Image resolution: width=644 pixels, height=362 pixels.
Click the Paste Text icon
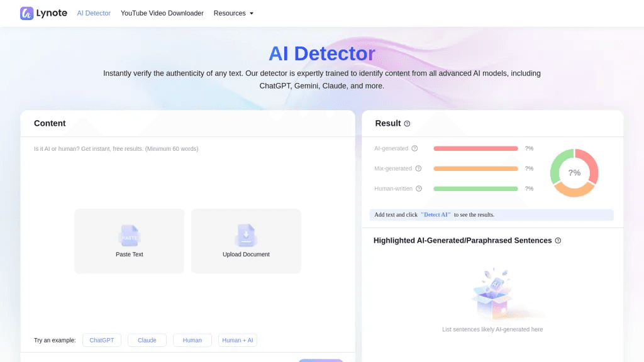click(130, 235)
